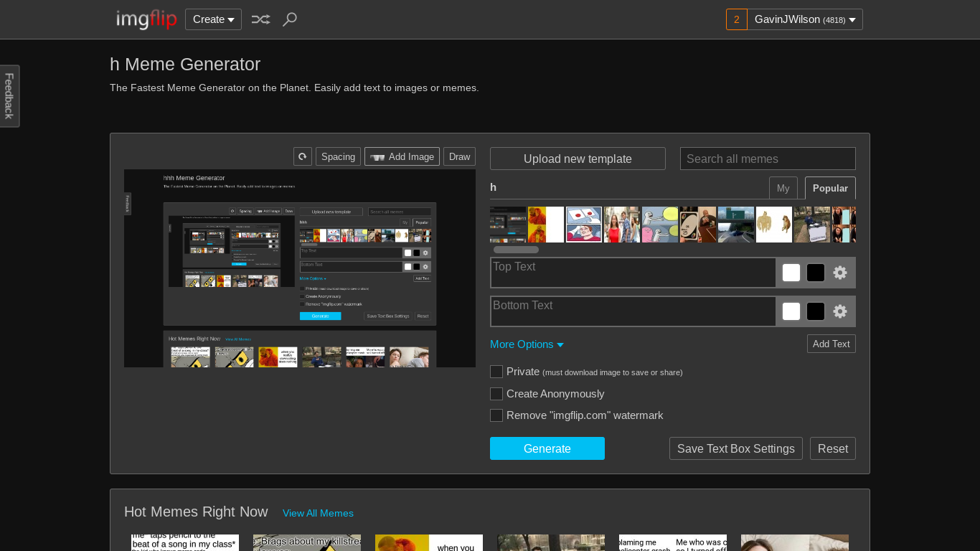This screenshot has width=980, height=551.
Task: Click the rotate image icon button
Action: click(x=303, y=156)
